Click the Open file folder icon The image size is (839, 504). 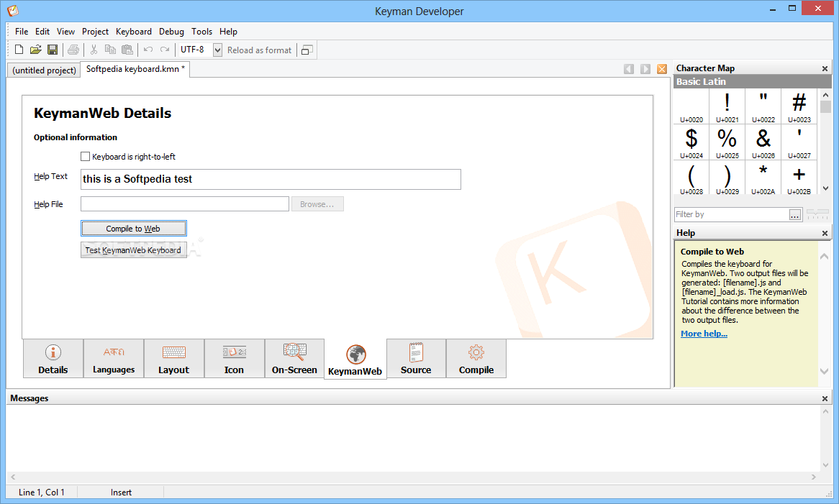coord(35,50)
